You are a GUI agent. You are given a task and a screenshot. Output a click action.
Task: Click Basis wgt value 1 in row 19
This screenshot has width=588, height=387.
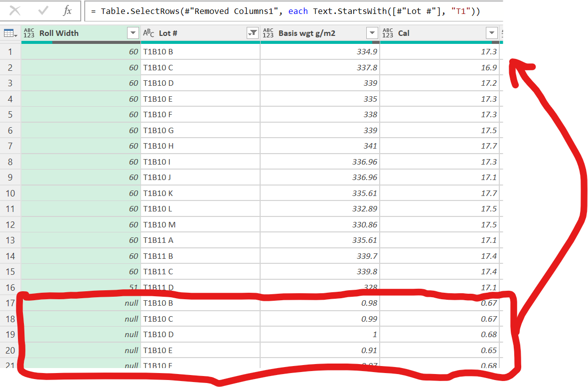click(320, 335)
